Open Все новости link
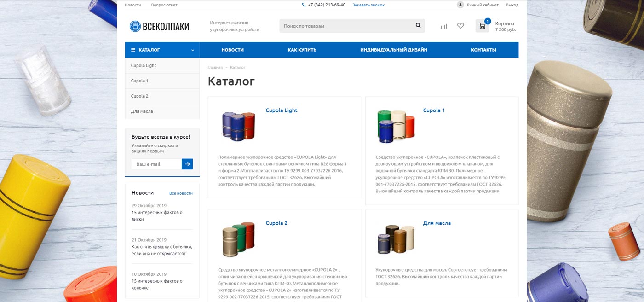This screenshot has height=302, width=644. pos(181,193)
